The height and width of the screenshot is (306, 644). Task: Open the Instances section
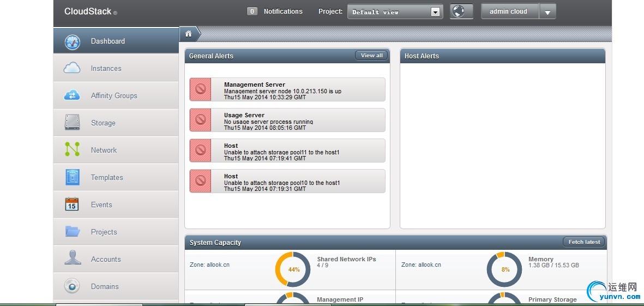pos(116,68)
